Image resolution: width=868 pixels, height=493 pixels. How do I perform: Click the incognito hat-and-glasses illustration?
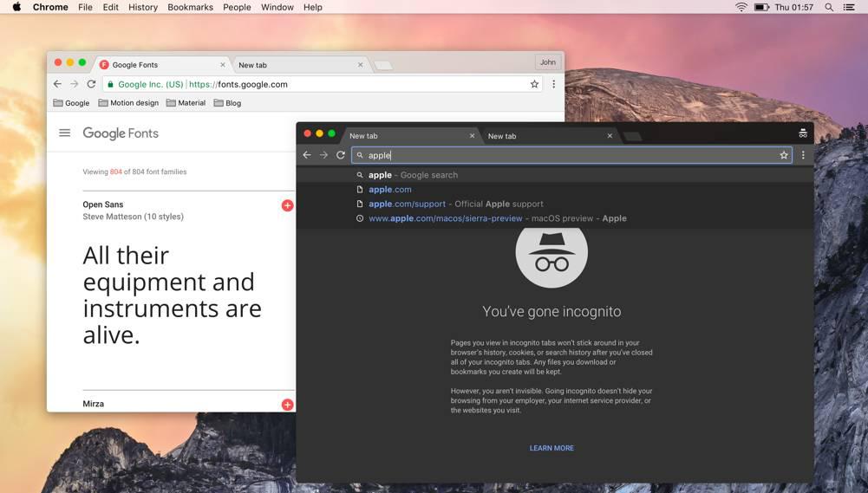[551, 256]
